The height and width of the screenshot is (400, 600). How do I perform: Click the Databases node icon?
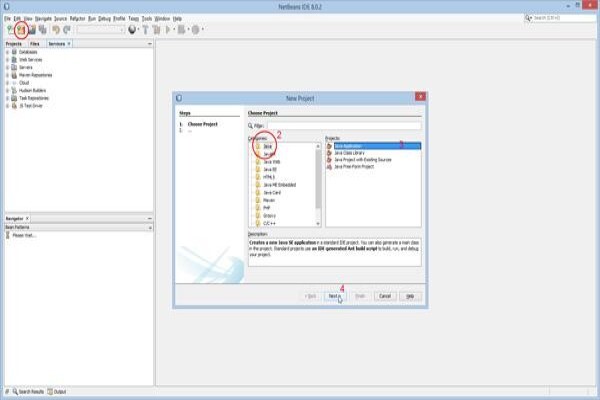(14, 52)
